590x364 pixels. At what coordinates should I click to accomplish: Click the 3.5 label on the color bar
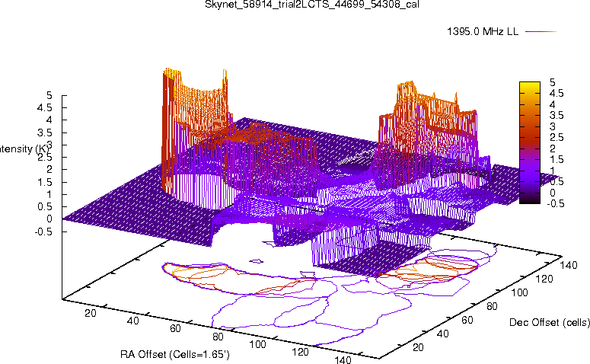[557, 115]
